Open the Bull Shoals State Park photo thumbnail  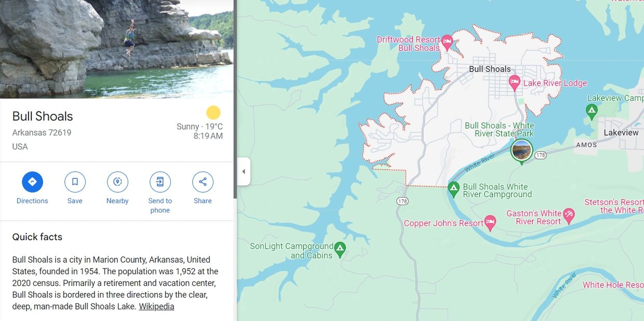pos(520,150)
